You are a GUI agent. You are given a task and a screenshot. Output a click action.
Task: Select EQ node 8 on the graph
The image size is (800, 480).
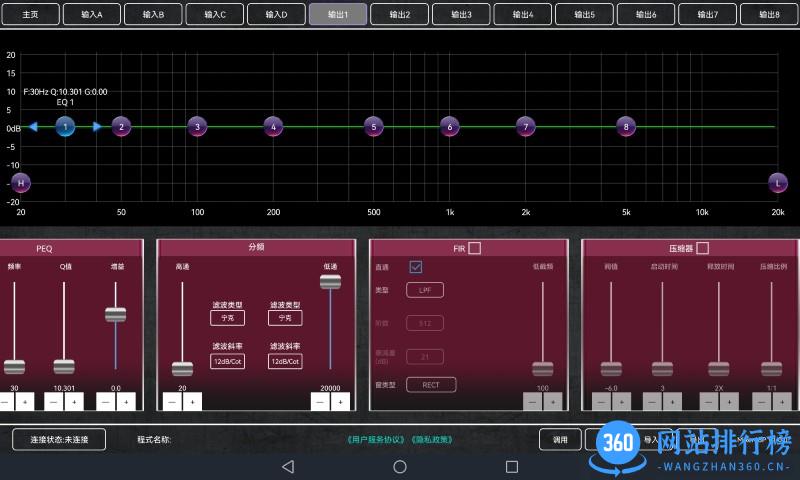pos(626,127)
